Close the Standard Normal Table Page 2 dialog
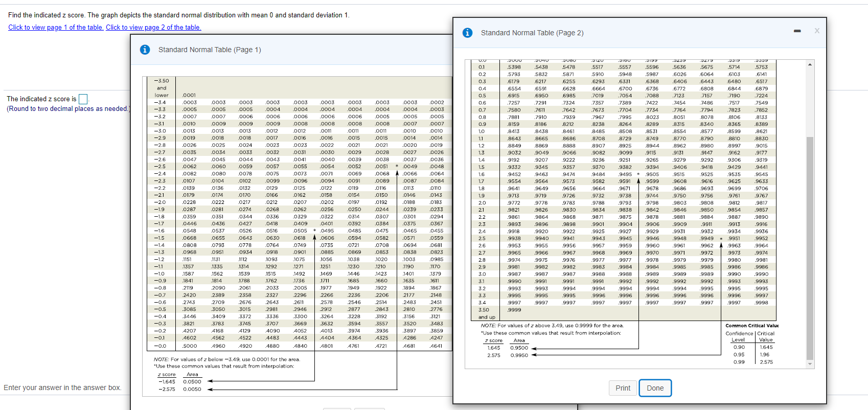 817,31
